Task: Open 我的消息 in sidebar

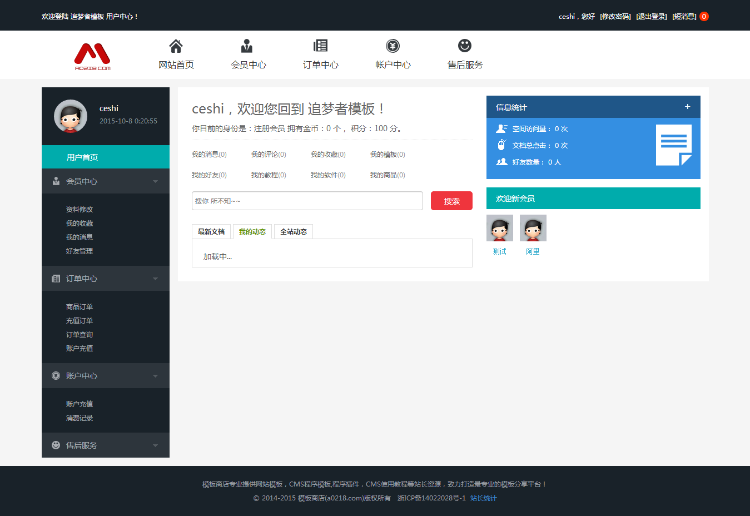Action: (x=79, y=237)
